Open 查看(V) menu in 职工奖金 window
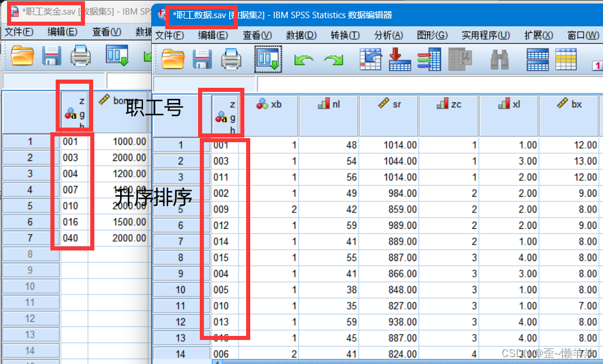 click(107, 32)
